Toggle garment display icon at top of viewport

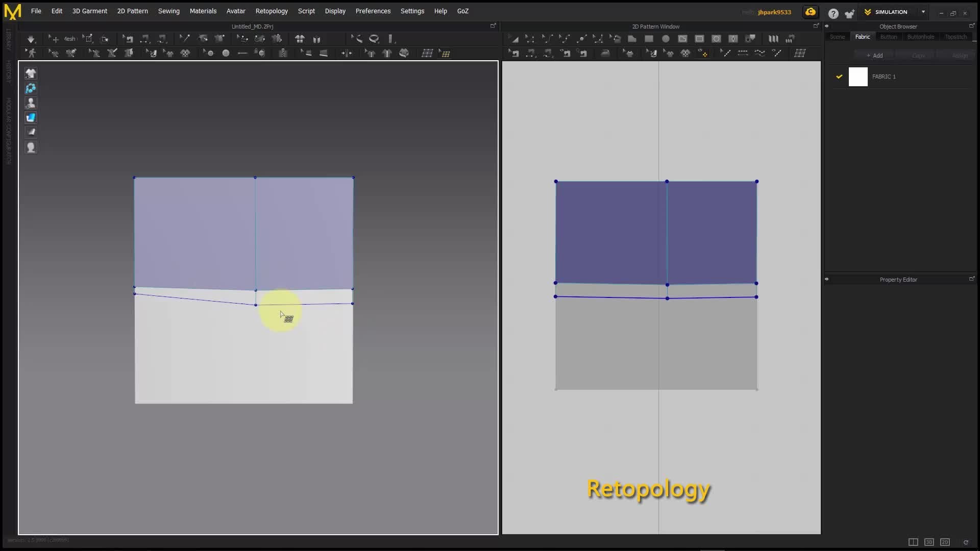[x=31, y=73]
